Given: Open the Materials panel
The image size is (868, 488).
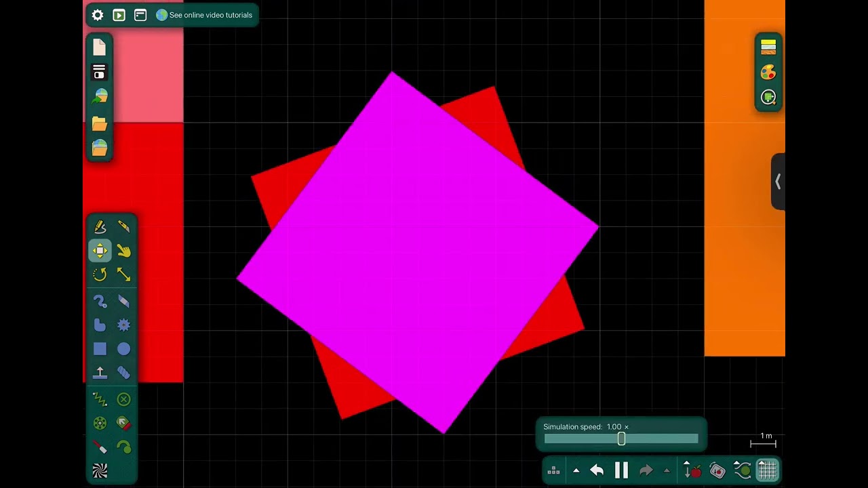Looking at the screenshot, I should click(x=768, y=47).
